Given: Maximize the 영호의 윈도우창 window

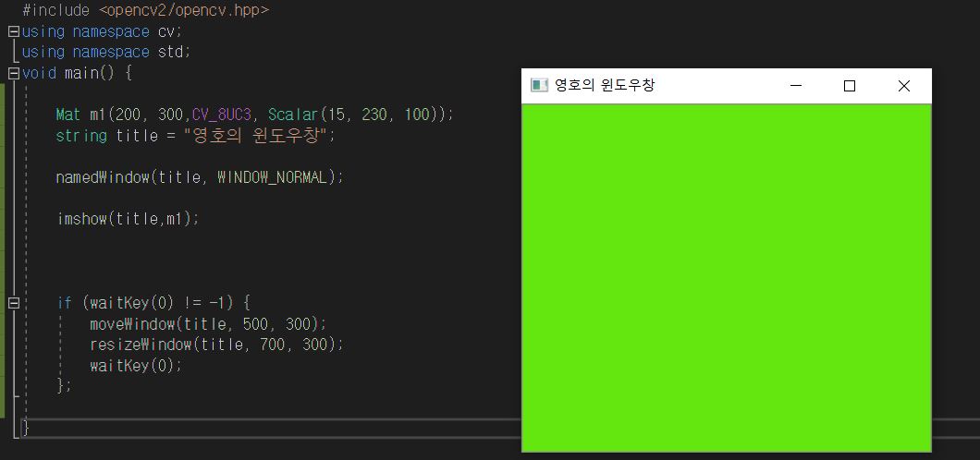Looking at the screenshot, I should [850, 86].
